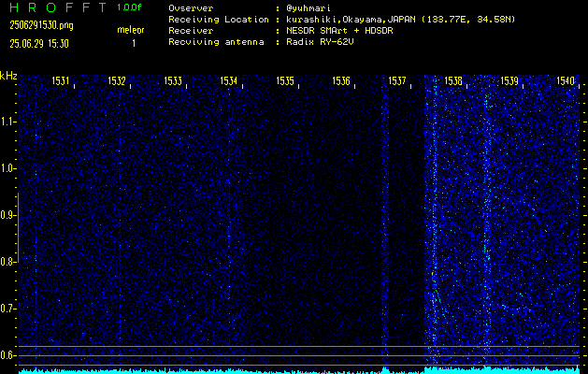This screenshot has height=374, width=588.
Task: Click the 1.0 frequency axis label
Action: pos(7,168)
